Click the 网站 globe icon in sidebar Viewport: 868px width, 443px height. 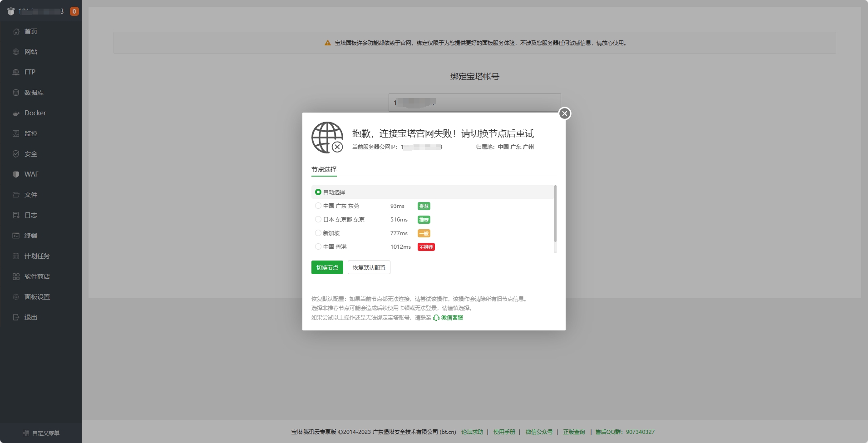(16, 52)
